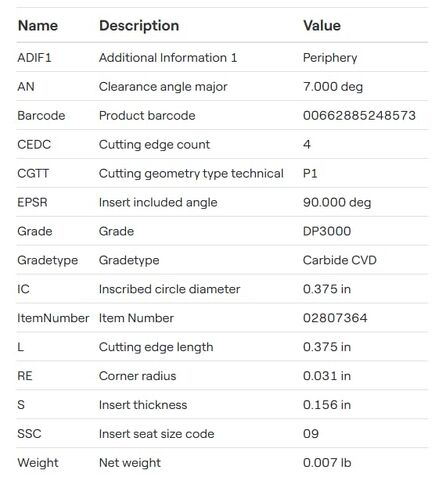Click the ADIF1 row name
The width and height of the screenshot is (439, 488).
(x=34, y=58)
